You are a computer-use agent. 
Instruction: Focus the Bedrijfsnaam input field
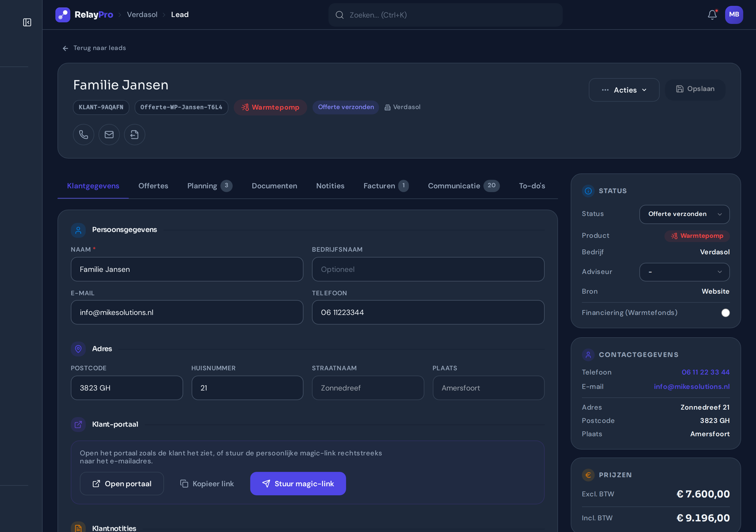pyautogui.click(x=428, y=269)
